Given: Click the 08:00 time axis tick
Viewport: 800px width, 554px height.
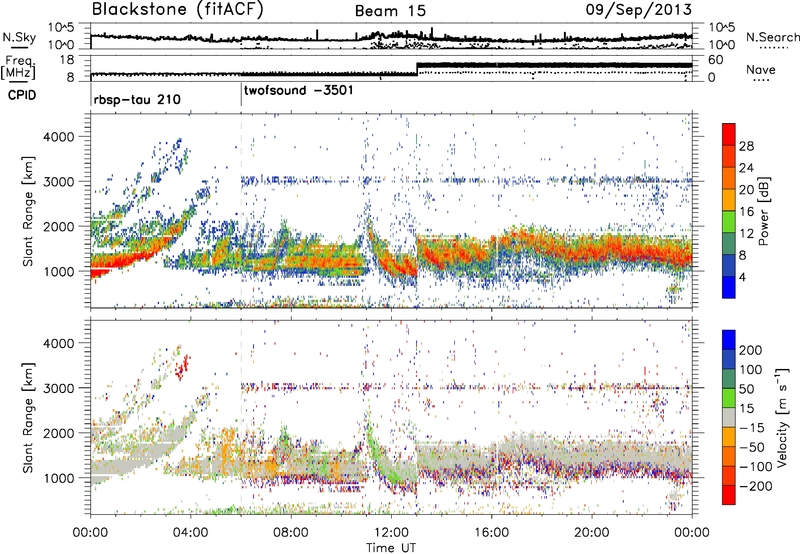Looking at the screenshot, I should point(291,533).
